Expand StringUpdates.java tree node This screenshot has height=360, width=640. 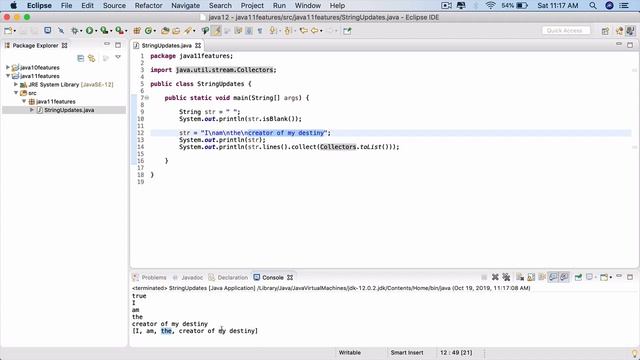(32, 110)
